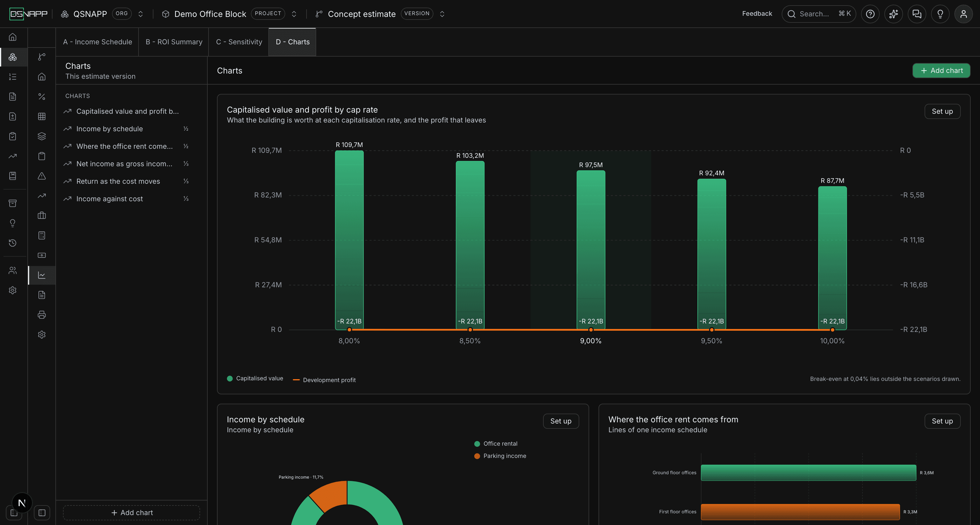Click Set up on the office rent card
The height and width of the screenshot is (525, 980).
[x=942, y=421]
